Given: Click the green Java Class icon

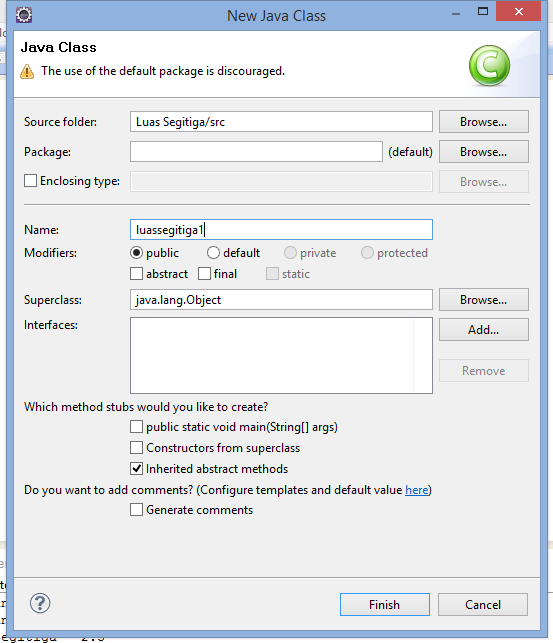Looking at the screenshot, I should click(x=489, y=66).
